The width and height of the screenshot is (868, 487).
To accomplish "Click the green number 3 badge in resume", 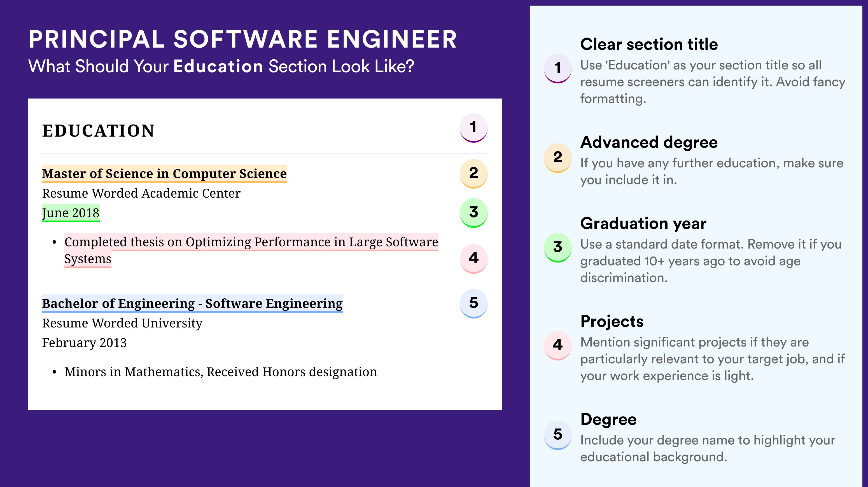I will coord(473,212).
